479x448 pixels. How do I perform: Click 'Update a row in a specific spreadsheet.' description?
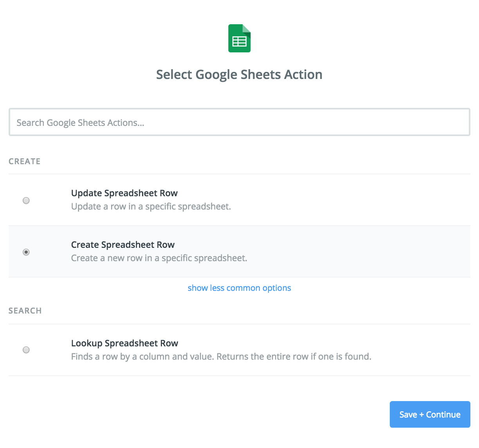coord(151,206)
